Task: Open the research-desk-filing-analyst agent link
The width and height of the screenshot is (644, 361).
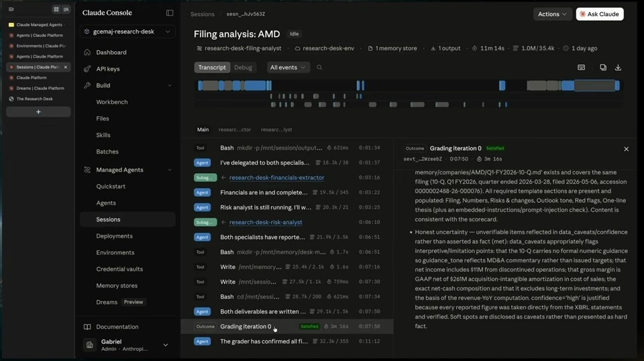Action: pos(239,48)
